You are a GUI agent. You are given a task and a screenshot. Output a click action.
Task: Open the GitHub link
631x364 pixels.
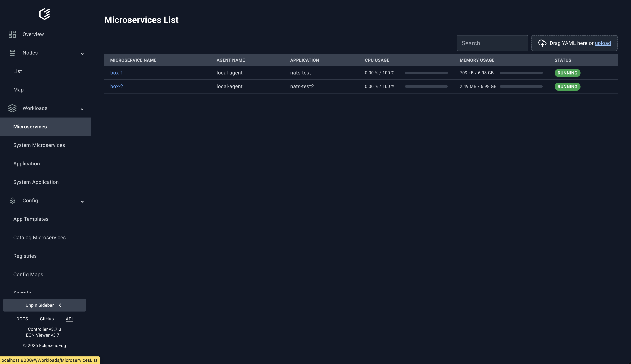click(x=47, y=319)
